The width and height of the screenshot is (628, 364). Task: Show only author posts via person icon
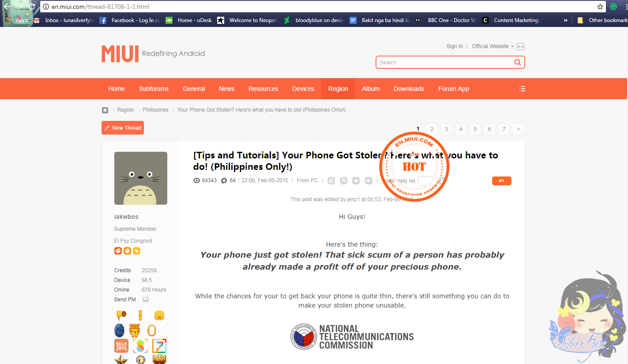343,180
